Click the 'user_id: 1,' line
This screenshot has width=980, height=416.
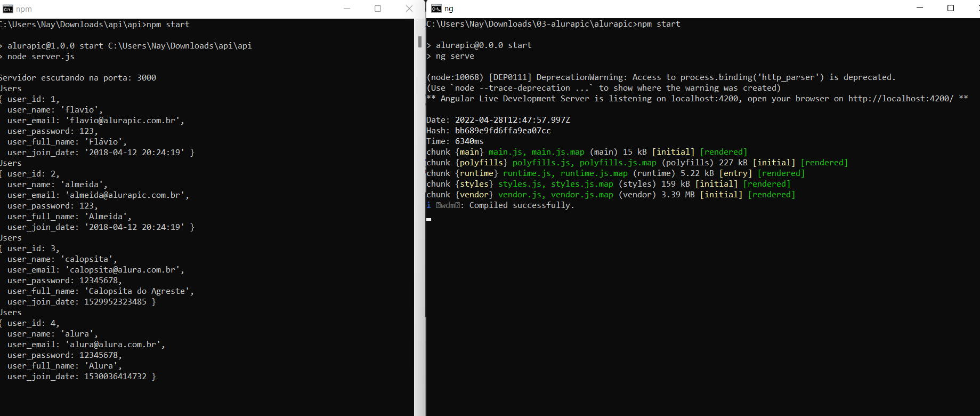pos(30,99)
